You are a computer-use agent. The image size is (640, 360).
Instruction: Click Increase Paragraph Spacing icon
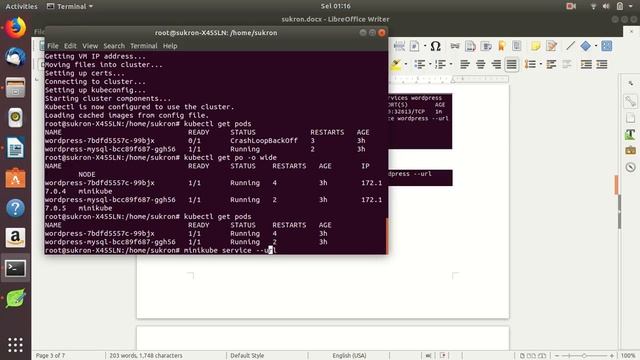[x=551, y=64]
